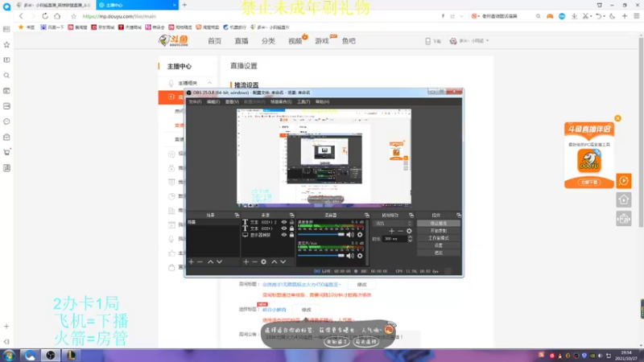The height and width of the screenshot is (362, 644).
Task: Move scene up in OBS scenes panel
Action: point(210,262)
